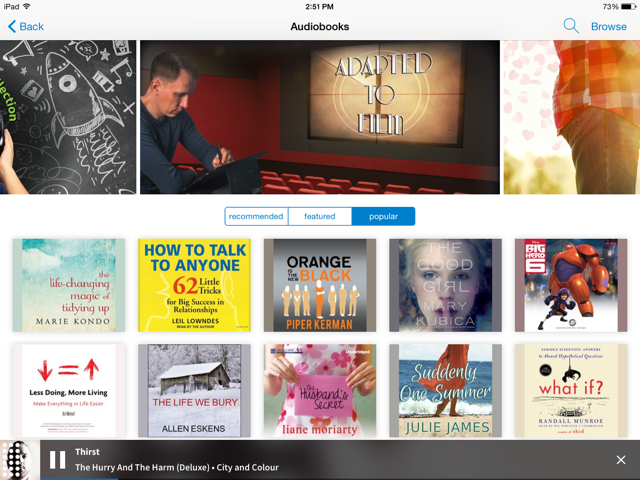Switch to the recommended tab
Screen dimensions: 640x480
(256, 216)
